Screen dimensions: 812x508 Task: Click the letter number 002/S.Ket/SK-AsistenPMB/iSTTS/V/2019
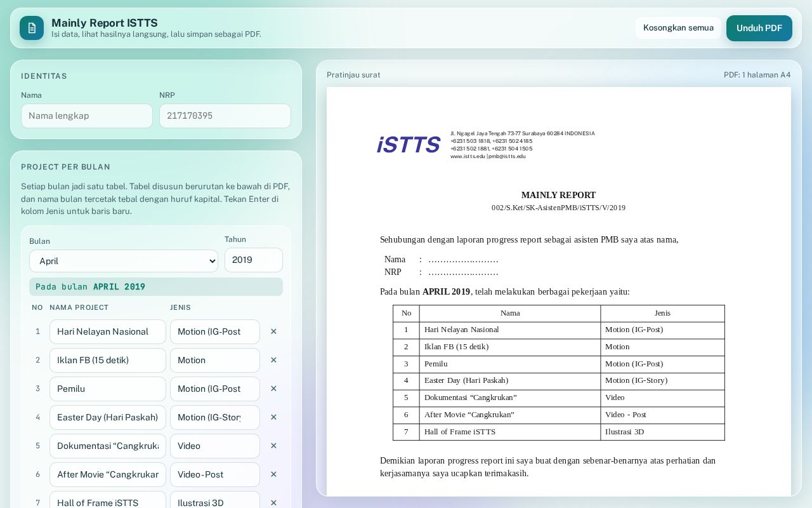tap(558, 208)
